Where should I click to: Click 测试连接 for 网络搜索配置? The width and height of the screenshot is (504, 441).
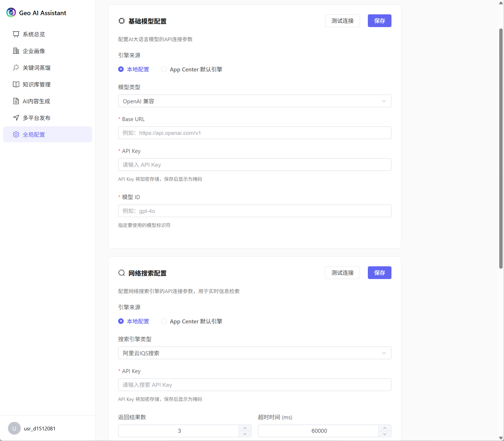point(342,273)
